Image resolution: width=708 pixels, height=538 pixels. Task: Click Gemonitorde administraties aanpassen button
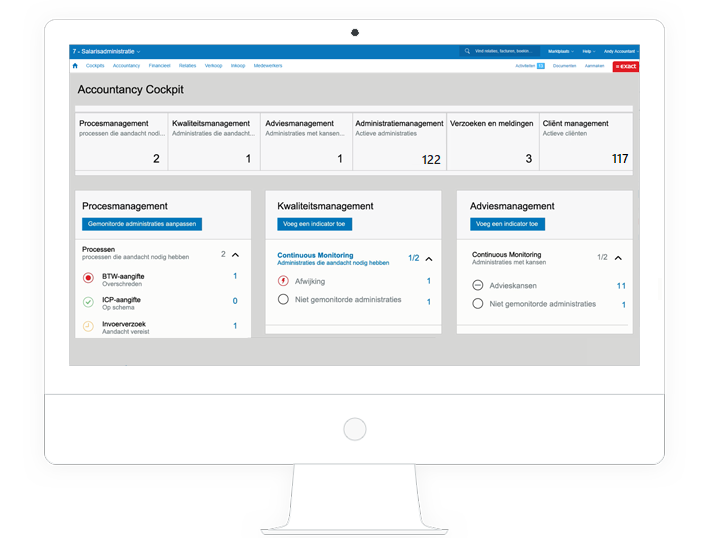pyautogui.click(x=142, y=224)
